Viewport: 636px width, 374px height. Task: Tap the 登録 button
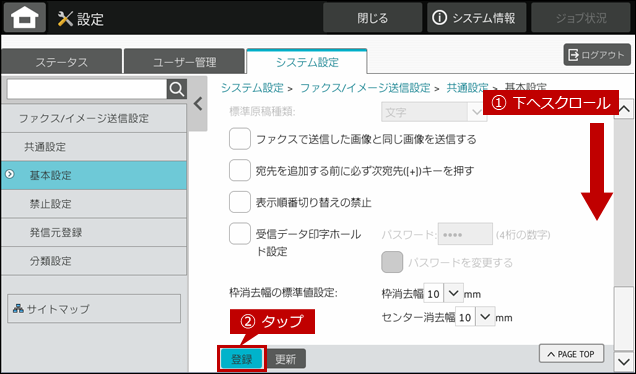pos(242,359)
